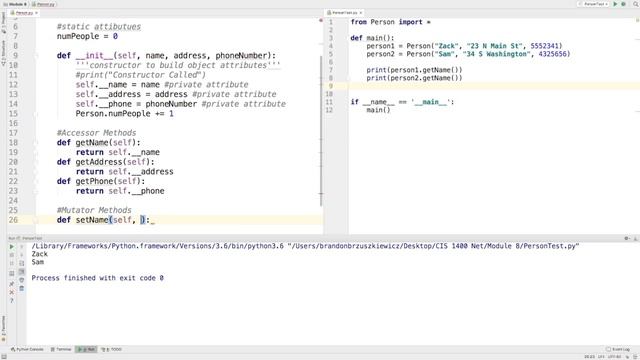Click 'print(person1.getName())' in PersonTest.py
The width and height of the screenshot is (640, 360).
click(x=414, y=70)
